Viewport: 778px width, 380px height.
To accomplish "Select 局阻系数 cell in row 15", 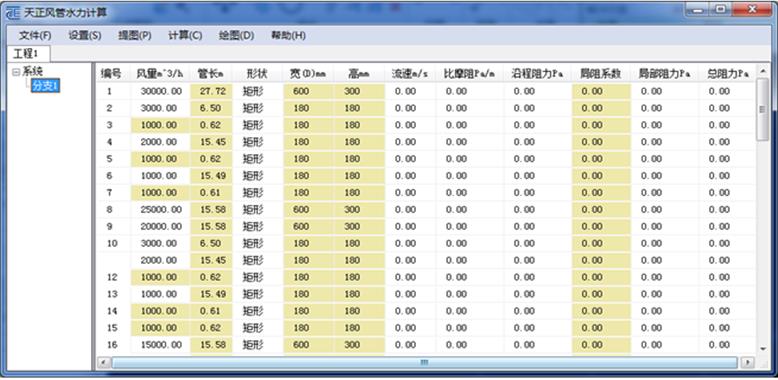I will 601,328.
